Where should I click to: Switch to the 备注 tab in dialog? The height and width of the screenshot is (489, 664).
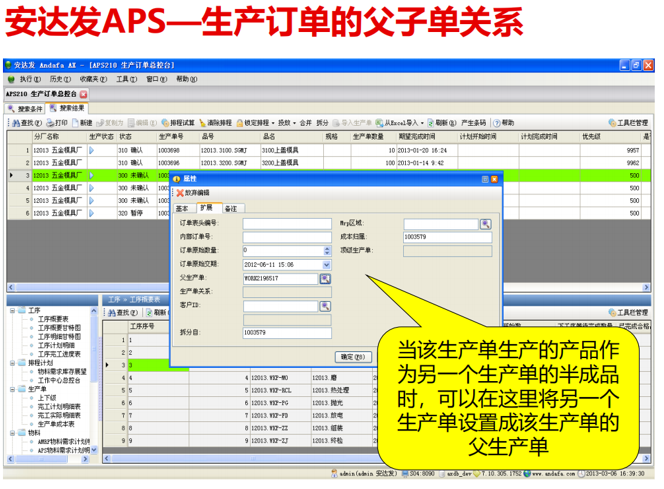[233, 208]
